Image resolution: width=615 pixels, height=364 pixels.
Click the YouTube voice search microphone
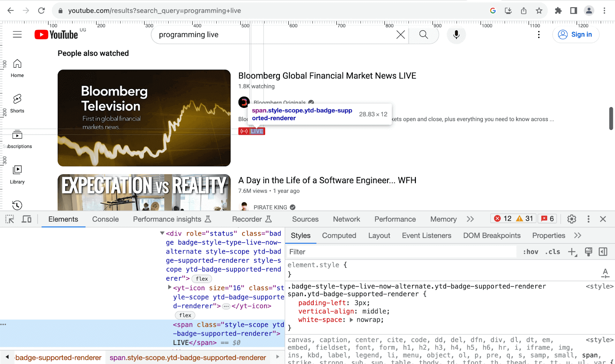(456, 35)
